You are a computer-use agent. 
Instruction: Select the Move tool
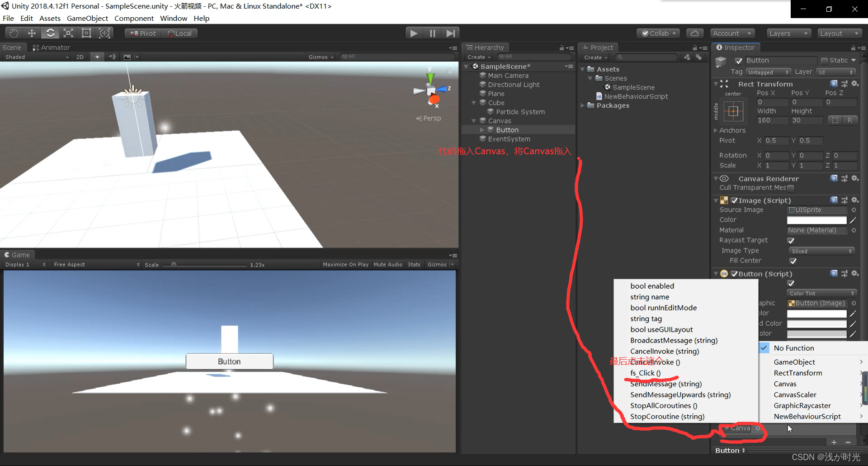tap(32, 33)
